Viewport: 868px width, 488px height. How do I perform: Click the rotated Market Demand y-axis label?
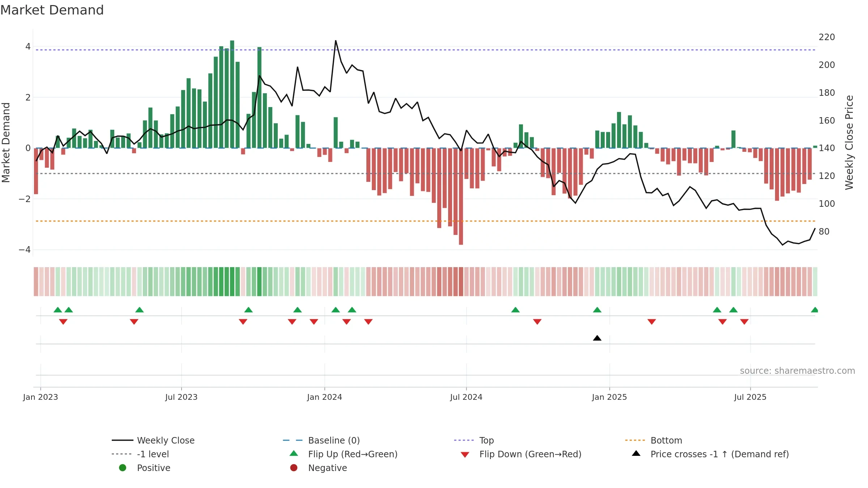tap(6, 142)
